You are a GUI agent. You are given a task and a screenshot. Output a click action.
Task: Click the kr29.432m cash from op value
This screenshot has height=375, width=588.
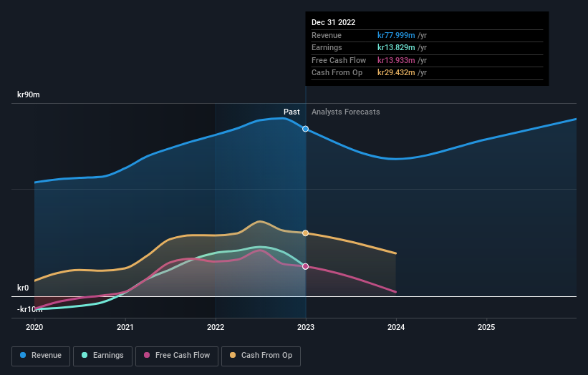pos(396,73)
